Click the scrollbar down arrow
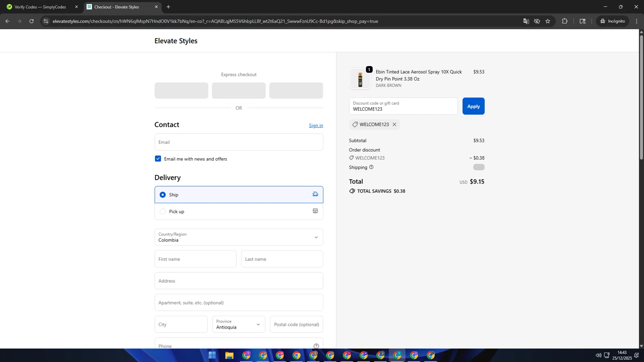The width and height of the screenshot is (644, 362). [641, 346]
